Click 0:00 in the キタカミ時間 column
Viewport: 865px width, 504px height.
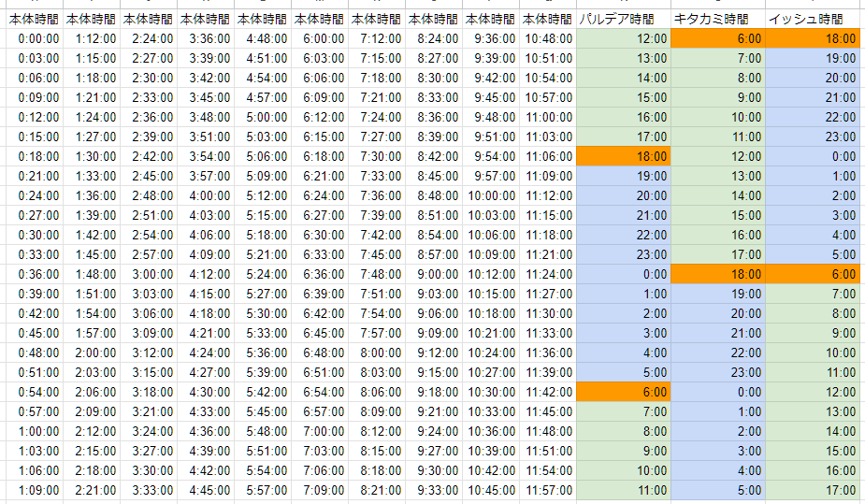point(717,392)
